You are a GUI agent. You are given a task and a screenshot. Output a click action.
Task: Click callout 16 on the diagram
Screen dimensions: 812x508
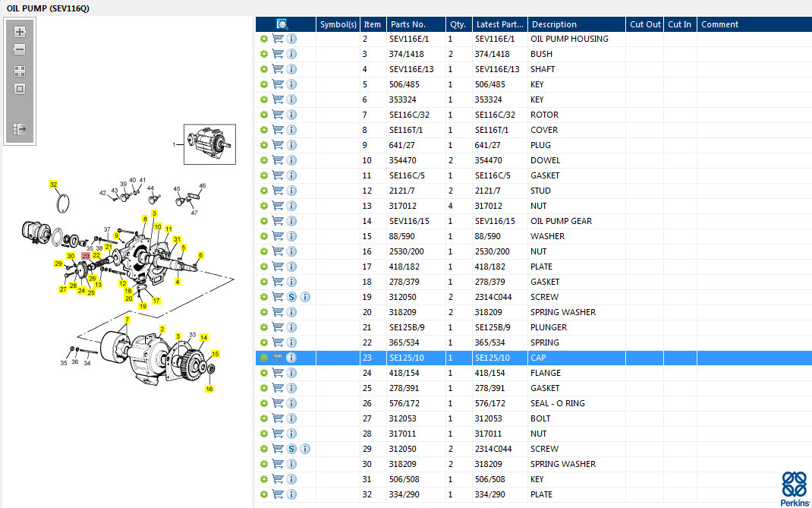pyautogui.click(x=209, y=389)
